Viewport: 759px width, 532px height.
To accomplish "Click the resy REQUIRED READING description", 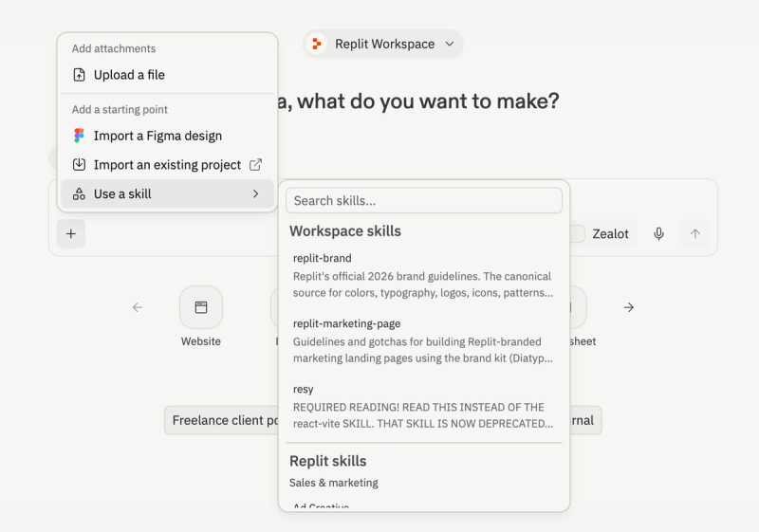I will click(422, 415).
